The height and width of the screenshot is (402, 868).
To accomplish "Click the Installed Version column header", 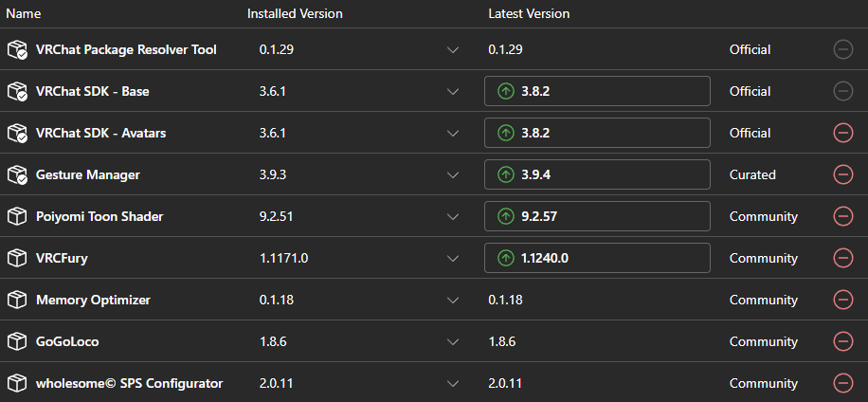I will 295,14.
